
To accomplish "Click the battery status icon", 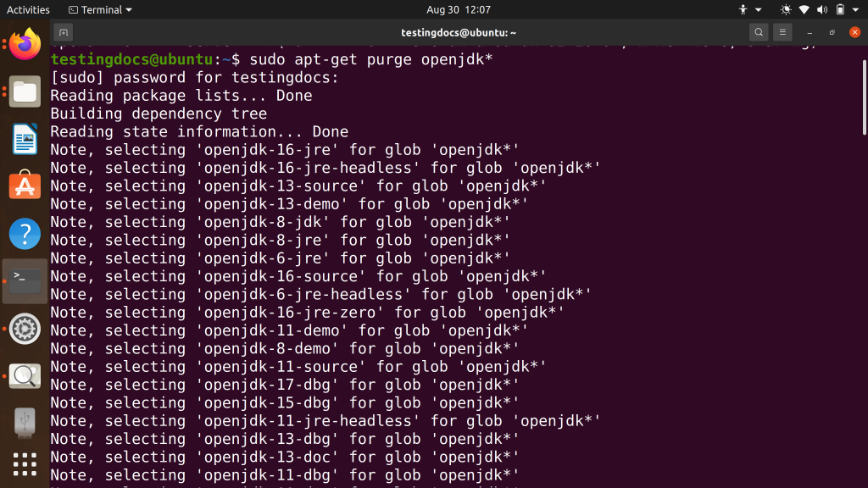I will tap(839, 9).
